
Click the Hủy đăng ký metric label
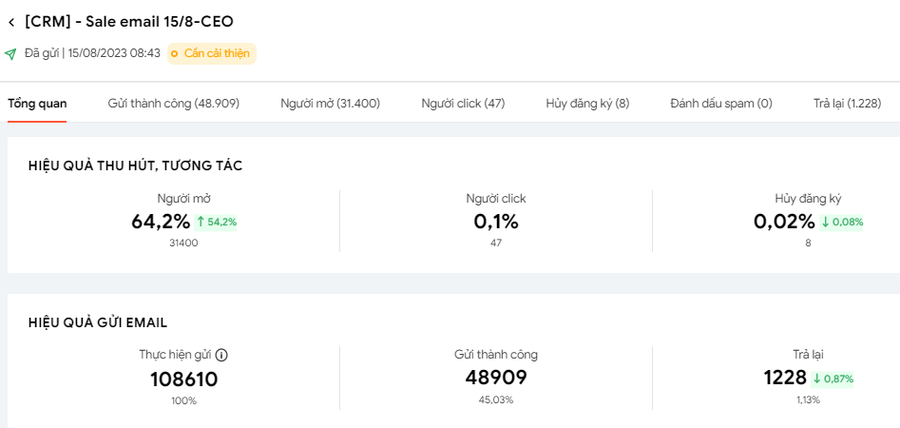point(808,199)
